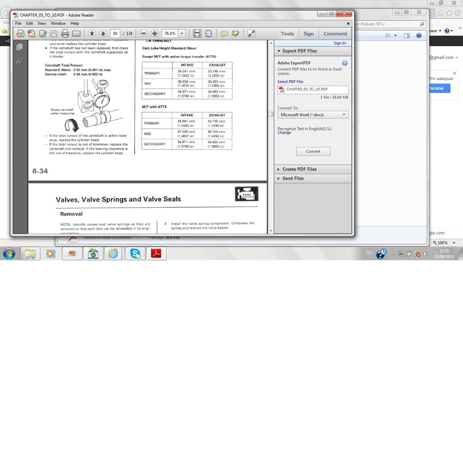Click the blue Chrome button in the browser

click(x=439, y=88)
